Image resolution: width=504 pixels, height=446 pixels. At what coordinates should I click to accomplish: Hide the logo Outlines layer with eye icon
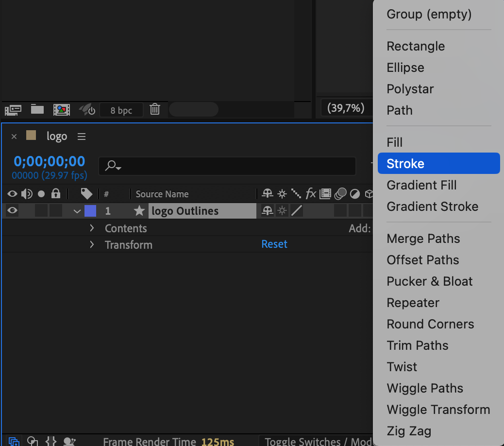[x=12, y=211]
